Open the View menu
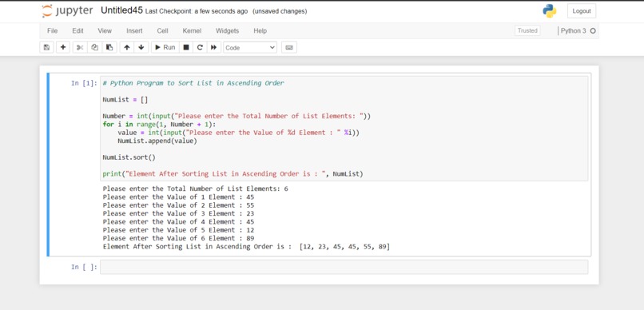644x310 pixels. [105, 31]
